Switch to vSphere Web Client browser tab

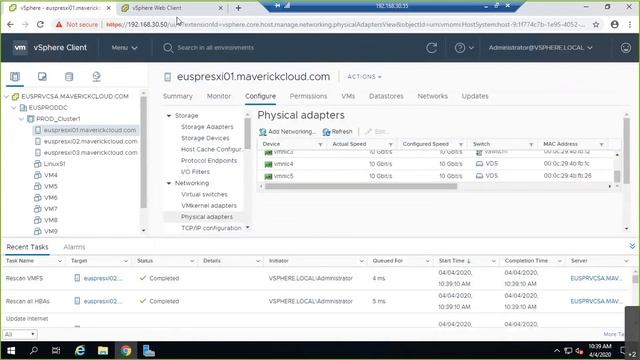point(157,8)
